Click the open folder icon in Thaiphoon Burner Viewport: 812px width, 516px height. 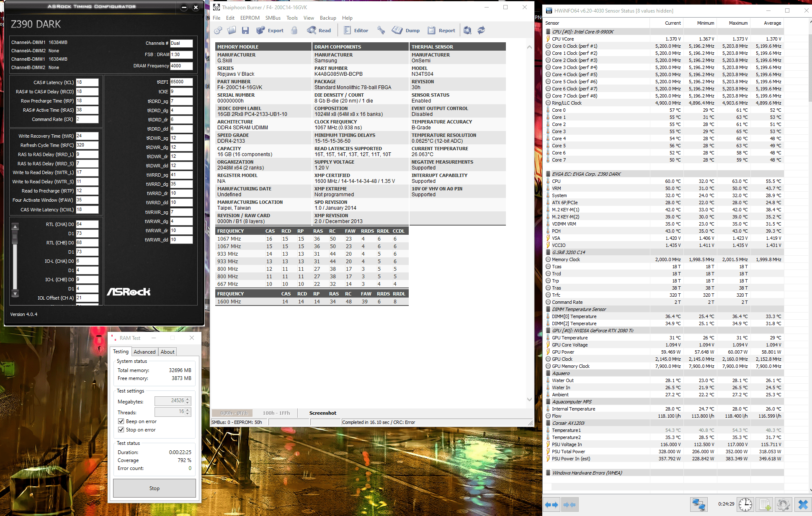pyautogui.click(x=232, y=30)
